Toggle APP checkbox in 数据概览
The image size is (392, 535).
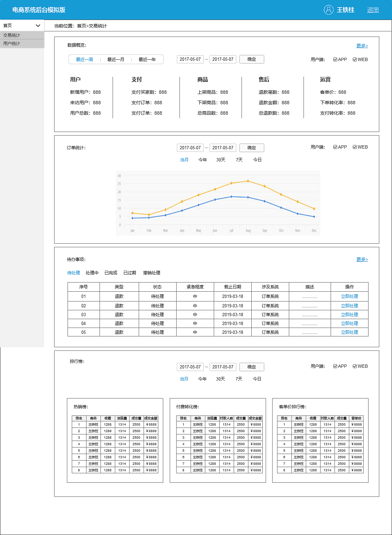click(x=335, y=59)
